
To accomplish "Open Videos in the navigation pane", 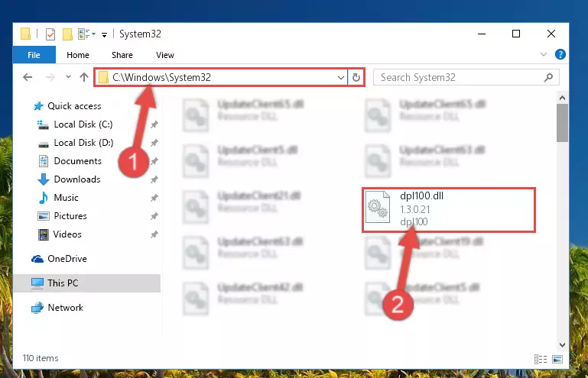I will [x=67, y=234].
